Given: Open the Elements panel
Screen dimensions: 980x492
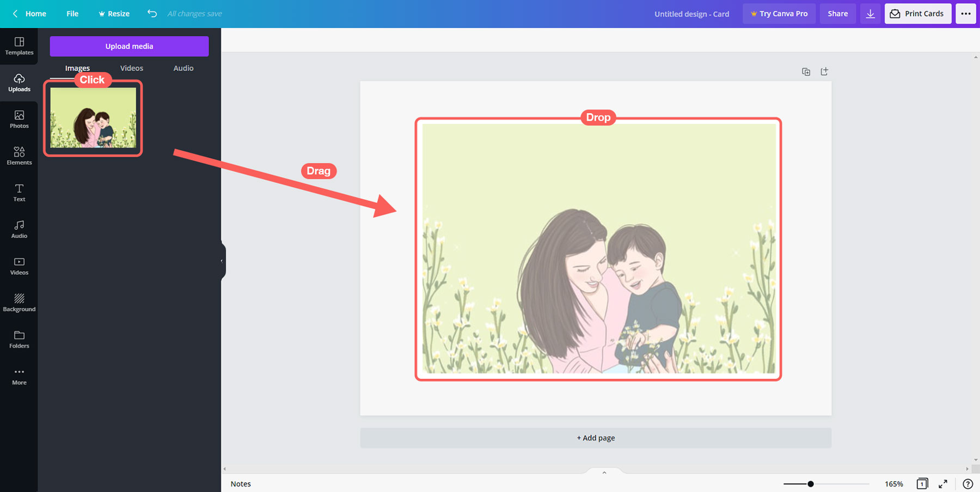Looking at the screenshot, I should (x=19, y=156).
